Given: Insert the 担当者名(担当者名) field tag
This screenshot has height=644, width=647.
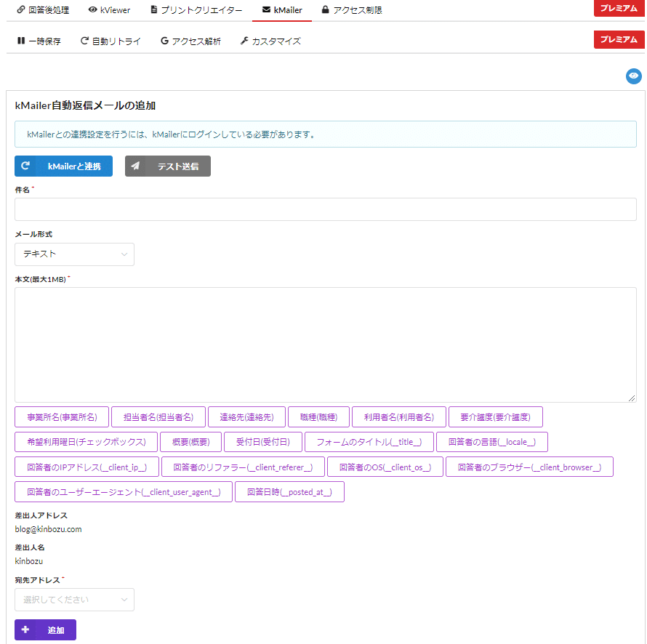Looking at the screenshot, I should pyautogui.click(x=158, y=417).
